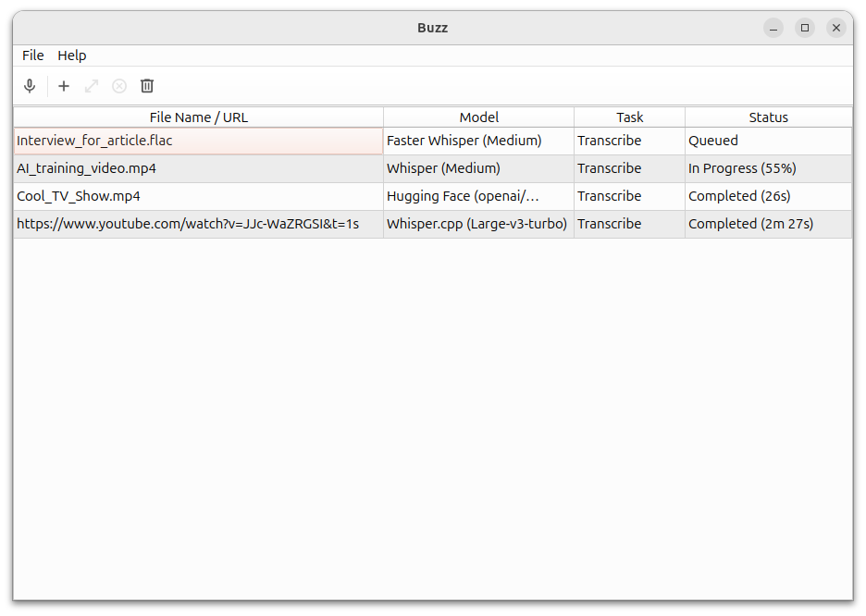Image resolution: width=866 pixels, height=616 pixels.
Task: Click the Faster Whisper (Medium) model cell
Action: click(464, 141)
